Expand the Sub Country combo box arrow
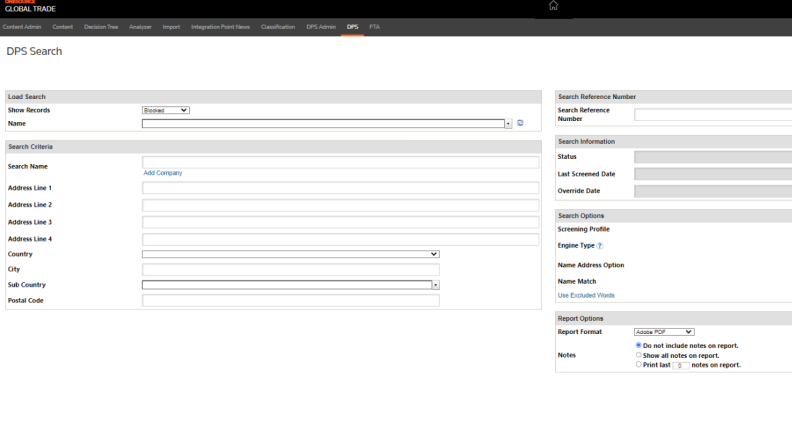 tap(435, 285)
